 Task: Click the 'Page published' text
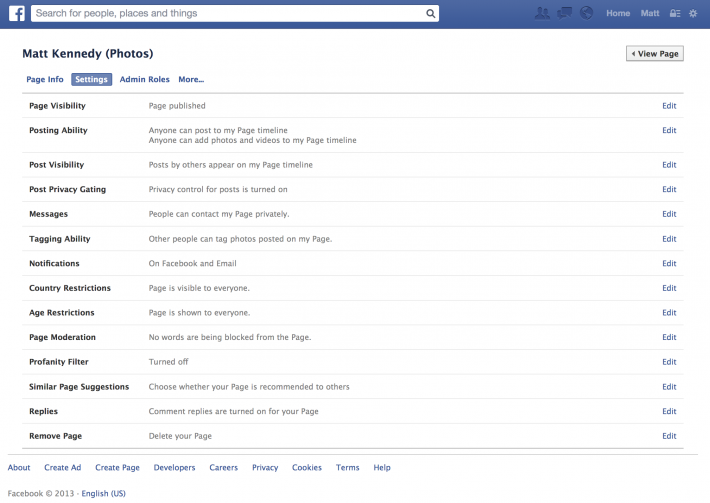coord(177,106)
